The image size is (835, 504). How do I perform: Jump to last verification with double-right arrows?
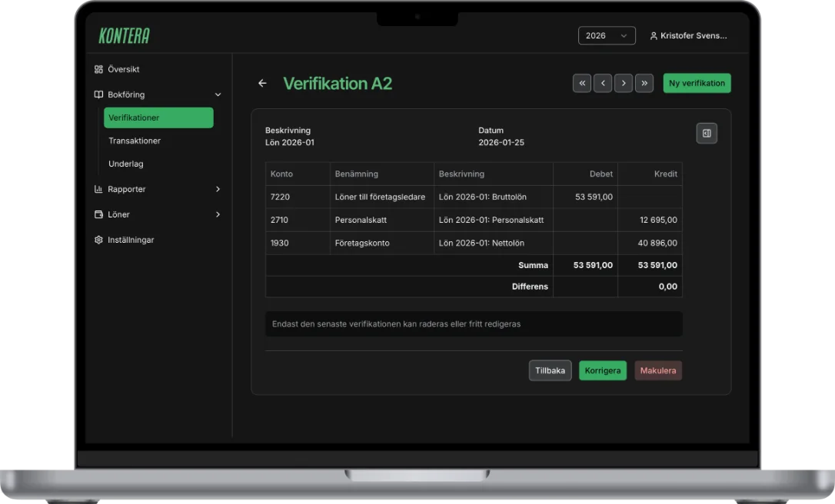[x=644, y=83]
